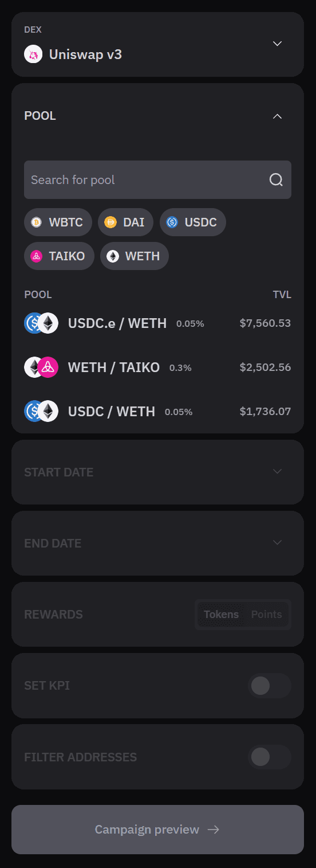The image size is (316, 868).
Task: Click the USDC.e / WETH pair icon
Action: point(41,323)
